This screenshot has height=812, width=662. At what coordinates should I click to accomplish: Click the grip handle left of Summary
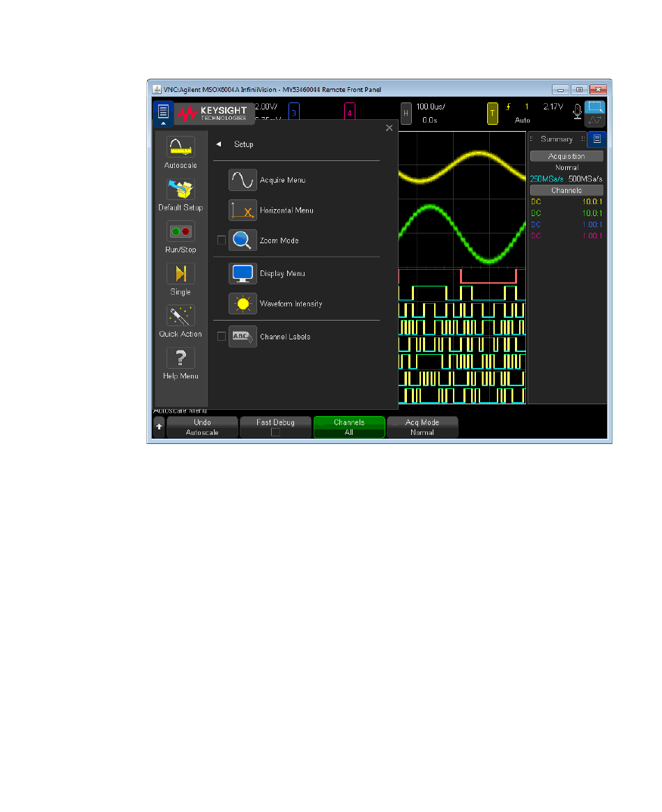pyautogui.click(x=531, y=139)
